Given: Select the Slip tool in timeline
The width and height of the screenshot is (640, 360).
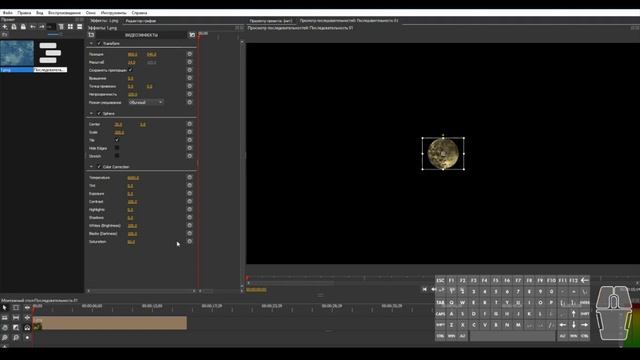Looking at the screenshot, I should [x=16, y=318].
